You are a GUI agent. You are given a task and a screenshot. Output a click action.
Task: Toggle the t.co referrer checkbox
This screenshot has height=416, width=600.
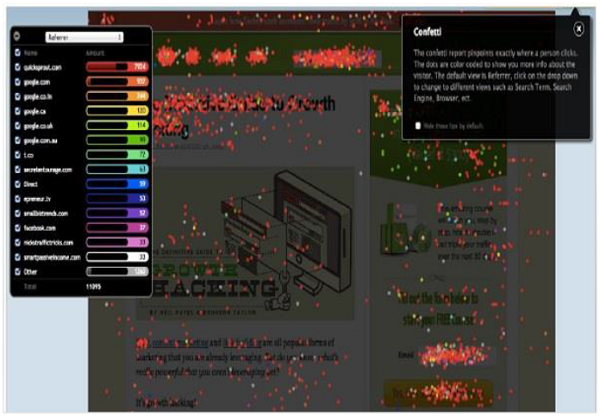click(16, 155)
